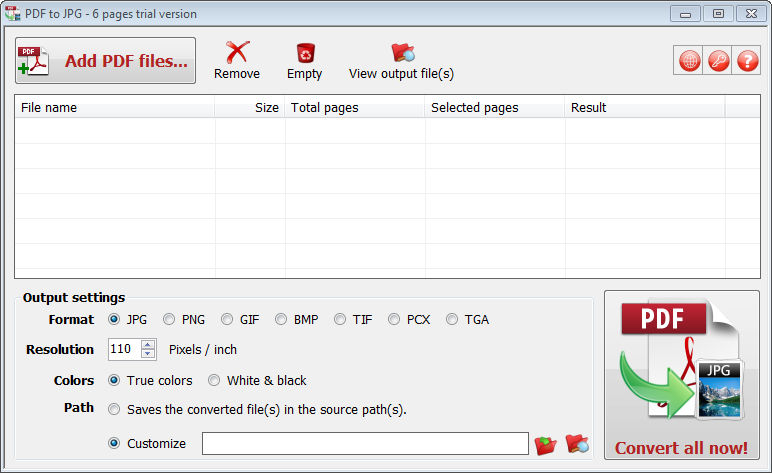The width and height of the screenshot is (772, 473).
Task: Select the BMP format radio button
Action: (x=281, y=319)
